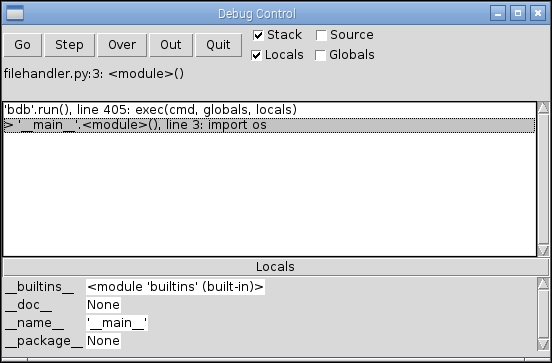Click the Go button
The image size is (552, 363).
tap(23, 45)
